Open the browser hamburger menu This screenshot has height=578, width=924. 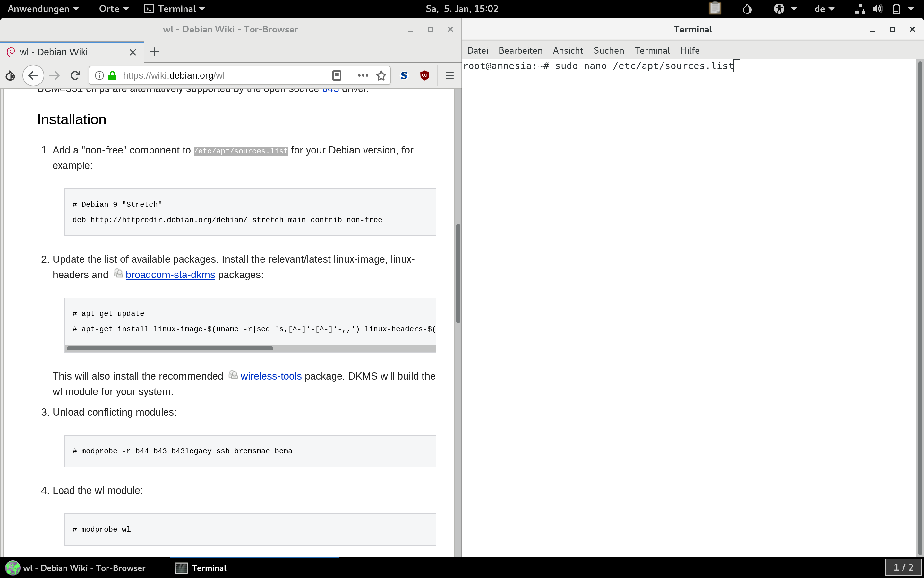click(x=450, y=76)
